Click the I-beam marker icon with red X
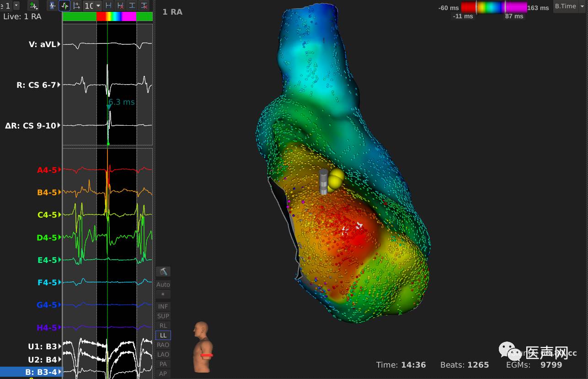The width and height of the screenshot is (588, 379). pyautogui.click(x=144, y=5)
